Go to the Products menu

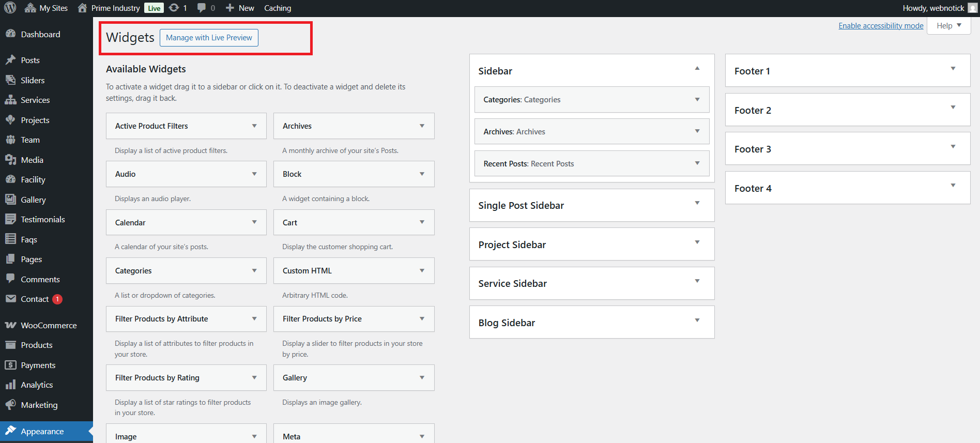37,345
